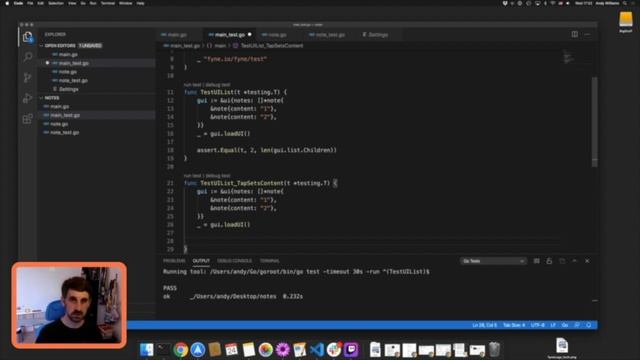Viewport: 640px width, 360px height.
Task: Open the File menu in menu bar
Action: pos(30,3)
